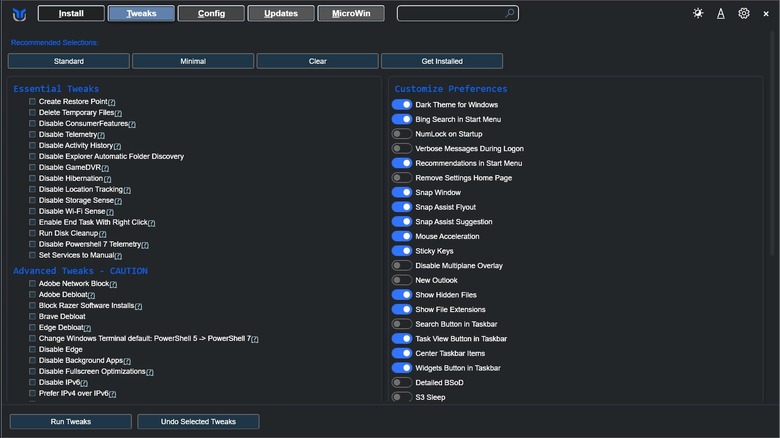Tick the Disable Edge checkbox
Image resolution: width=780 pixels, height=438 pixels.
33,349
